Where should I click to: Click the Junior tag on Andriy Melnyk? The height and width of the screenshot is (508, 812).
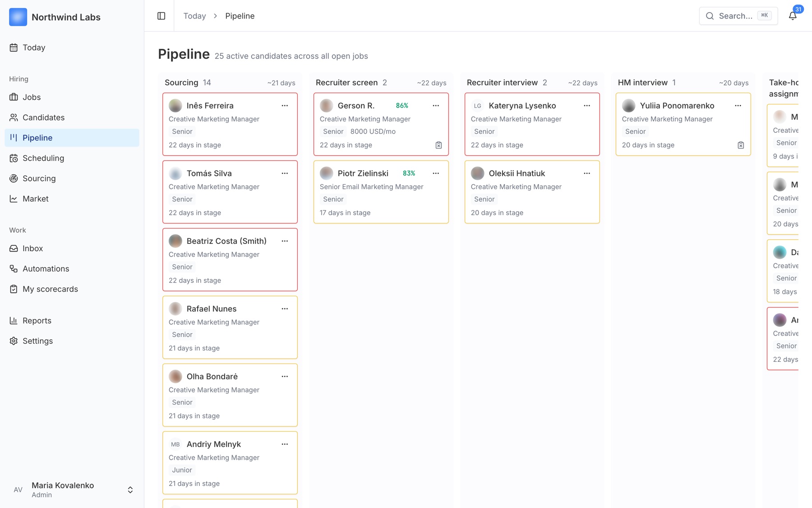tap(182, 470)
